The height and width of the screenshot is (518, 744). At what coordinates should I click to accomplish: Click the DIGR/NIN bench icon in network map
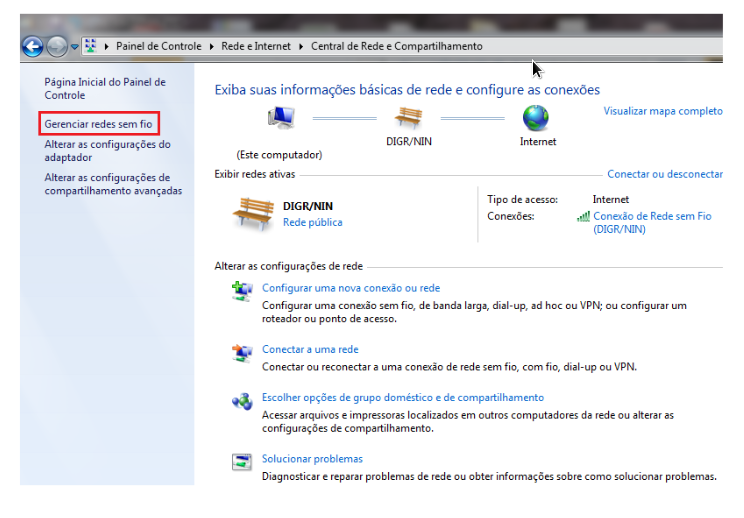(409, 118)
